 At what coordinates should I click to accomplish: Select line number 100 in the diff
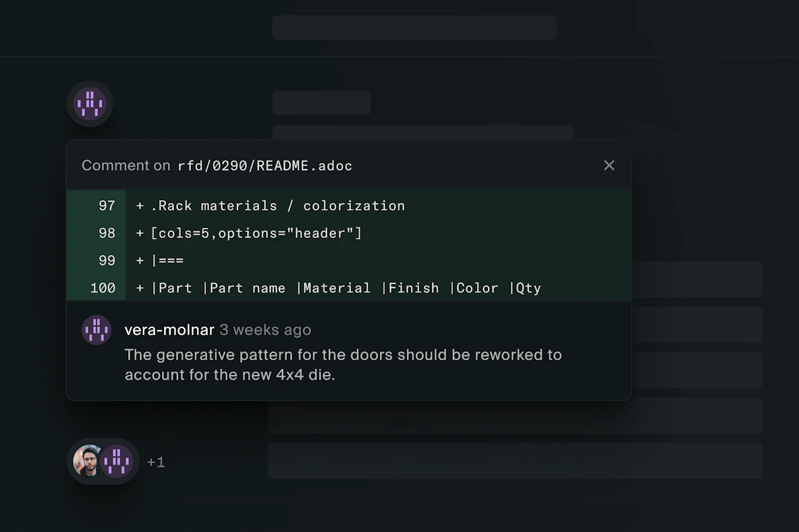[x=103, y=288]
